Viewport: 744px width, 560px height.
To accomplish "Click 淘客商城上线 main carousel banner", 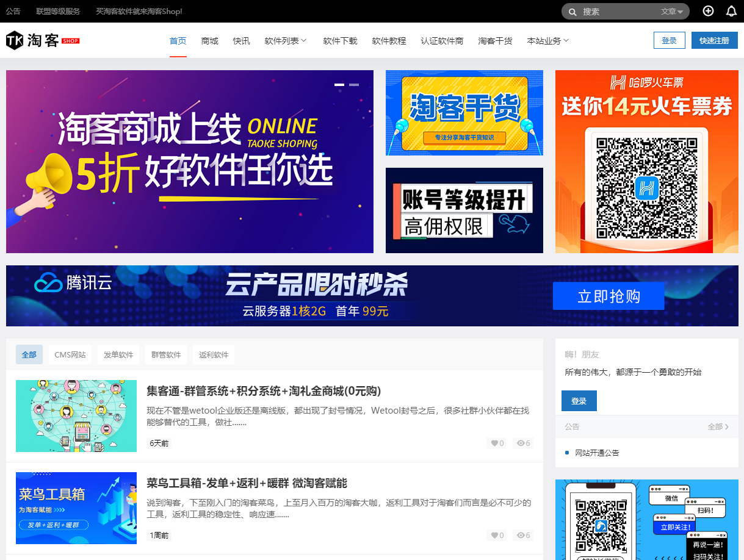I will point(190,162).
